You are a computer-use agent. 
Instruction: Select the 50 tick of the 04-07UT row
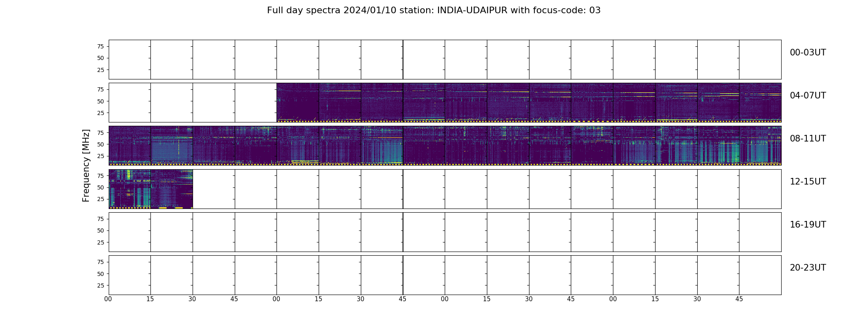(x=100, y=101)
